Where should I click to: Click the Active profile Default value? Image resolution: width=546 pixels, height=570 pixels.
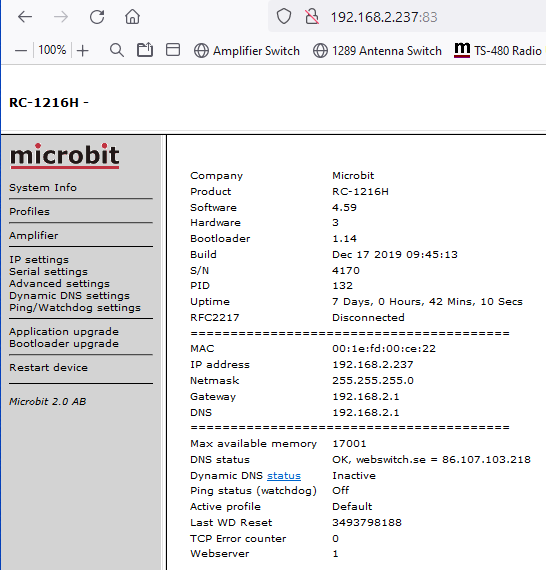coord(352,506)
